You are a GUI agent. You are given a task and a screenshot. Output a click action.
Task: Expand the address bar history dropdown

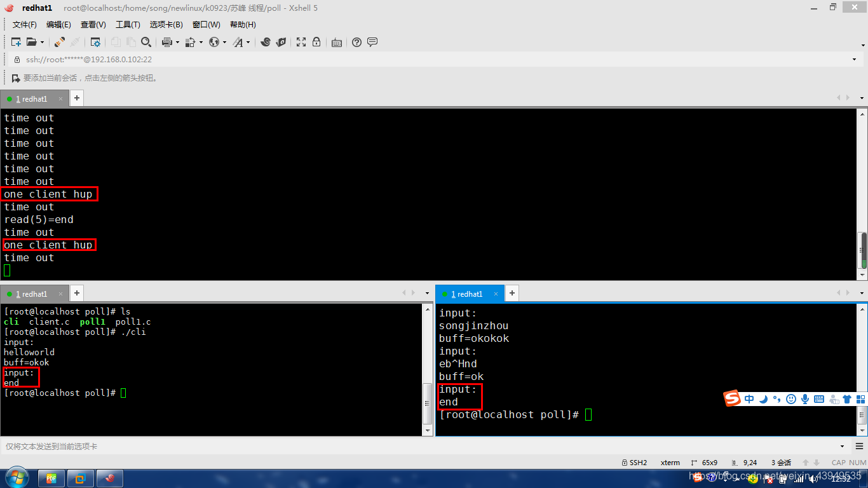[854, 59]
